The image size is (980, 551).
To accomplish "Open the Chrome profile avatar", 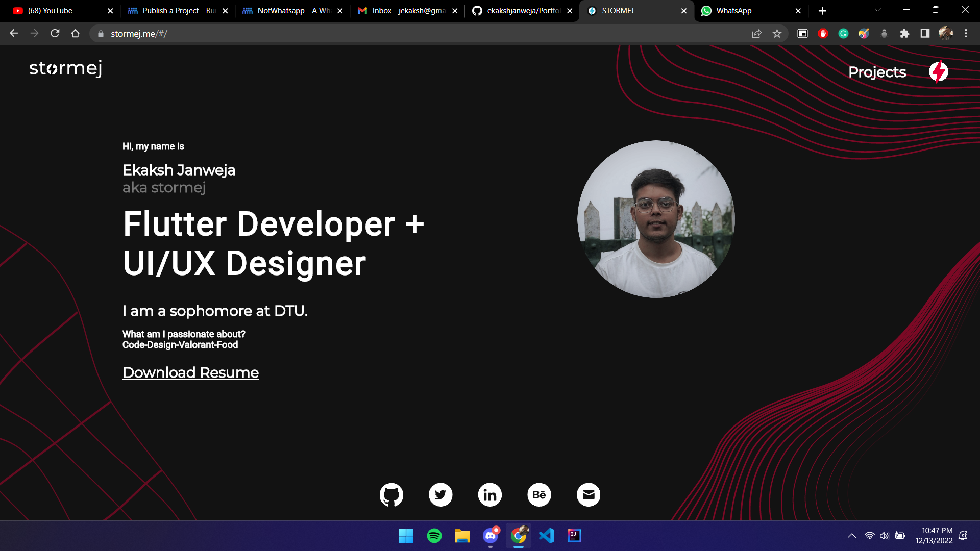I will [x=945, y=34].
